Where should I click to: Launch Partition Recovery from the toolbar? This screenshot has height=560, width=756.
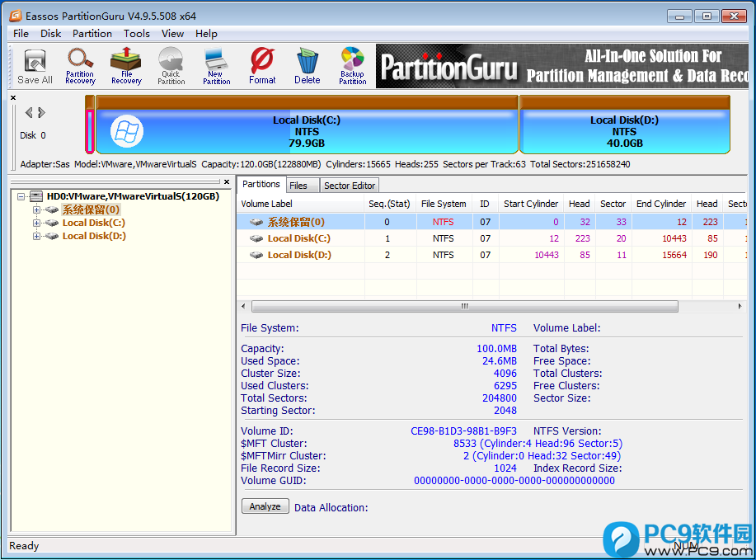[80, 67]
